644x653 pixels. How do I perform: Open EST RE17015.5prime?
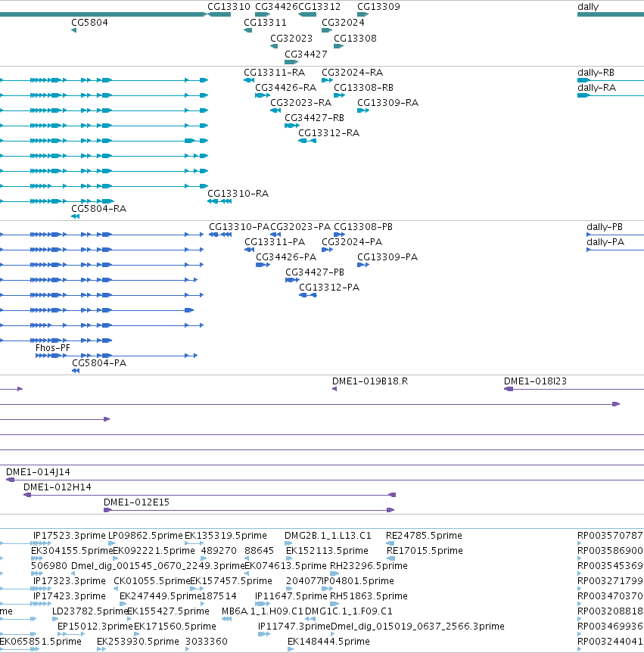425,551
